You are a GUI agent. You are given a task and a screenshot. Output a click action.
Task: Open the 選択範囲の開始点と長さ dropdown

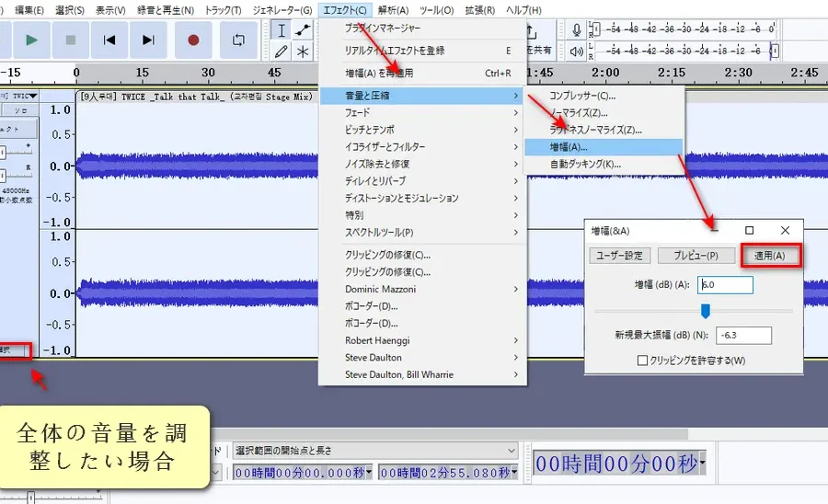pos(375,451)
